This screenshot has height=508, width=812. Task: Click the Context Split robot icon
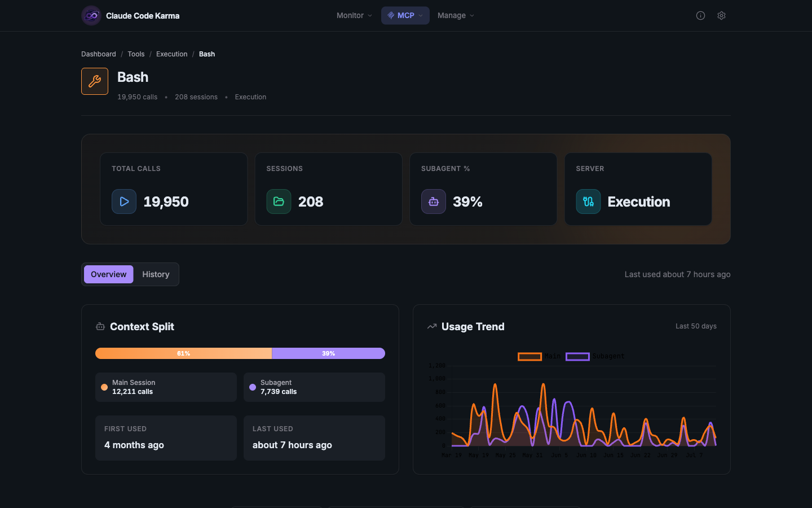(100, 327)
